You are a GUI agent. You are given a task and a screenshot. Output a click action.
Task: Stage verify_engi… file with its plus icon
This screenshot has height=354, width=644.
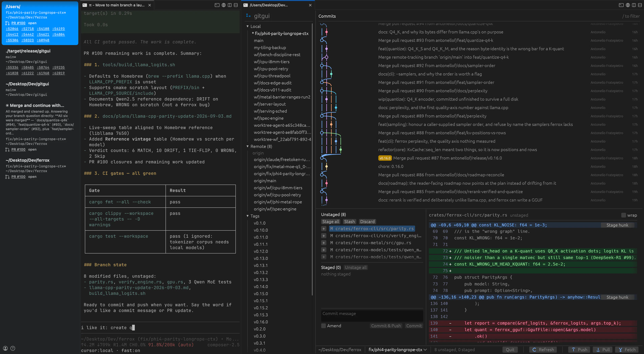point(324,236)
